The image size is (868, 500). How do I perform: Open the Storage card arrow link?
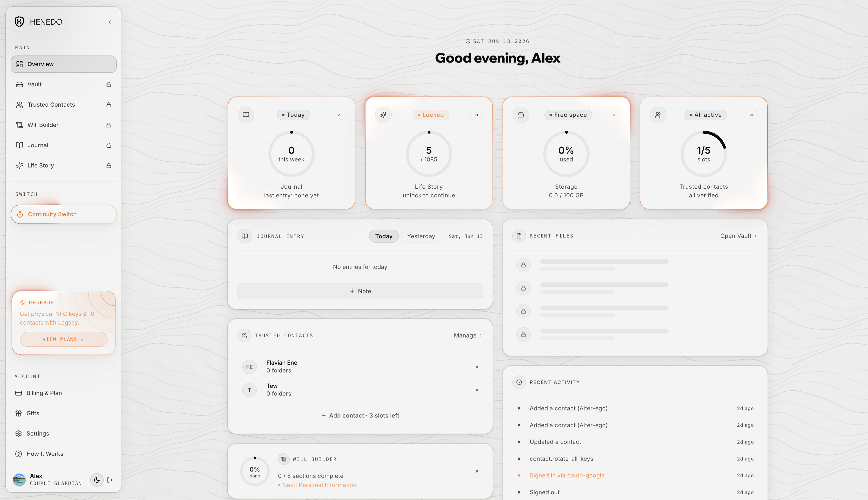[x=614, y=115]
